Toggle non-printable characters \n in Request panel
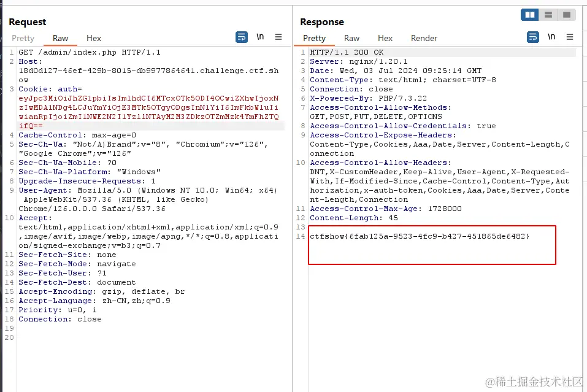The image size is (587, 392). point(260,37)
